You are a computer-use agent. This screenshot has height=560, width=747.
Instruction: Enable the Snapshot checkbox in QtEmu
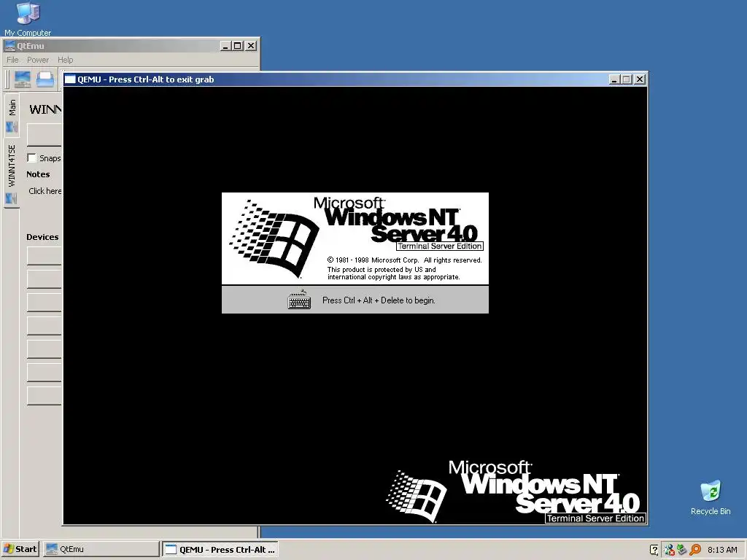[31, 157]
